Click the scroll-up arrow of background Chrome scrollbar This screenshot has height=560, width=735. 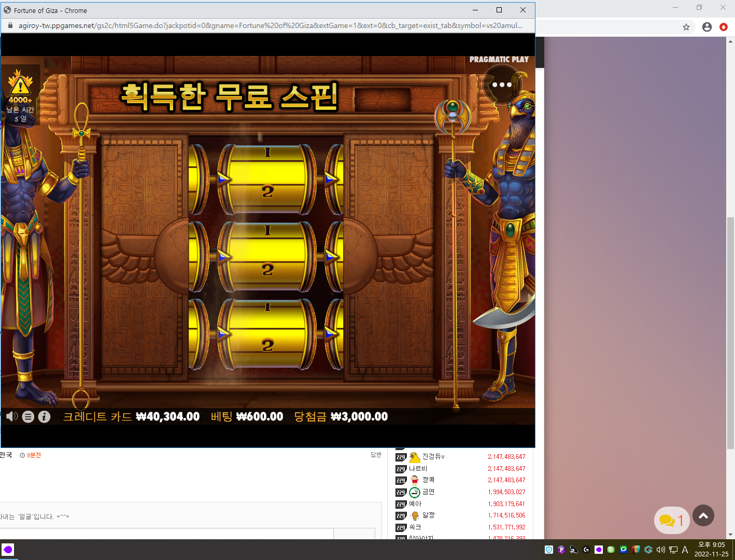click(x=731, y=41)
